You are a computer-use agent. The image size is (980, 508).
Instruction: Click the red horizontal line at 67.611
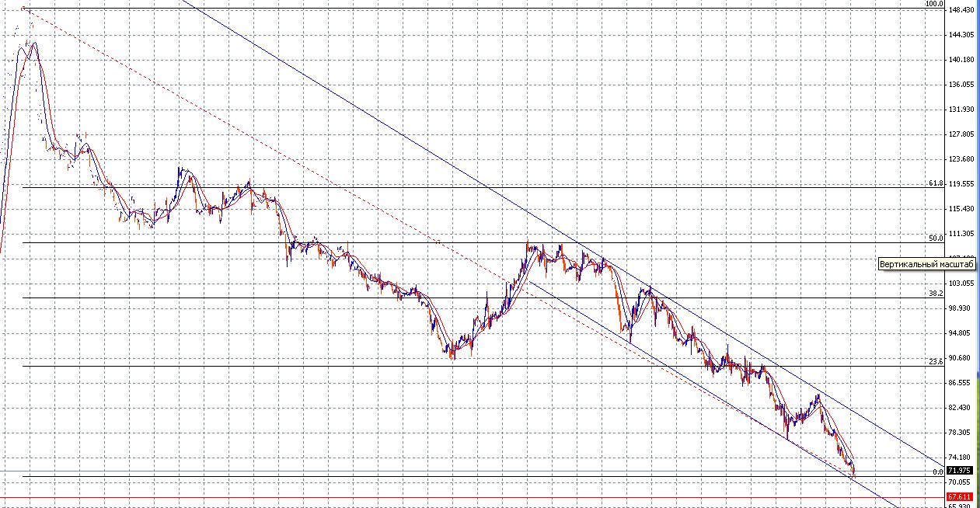pos(466,497)
